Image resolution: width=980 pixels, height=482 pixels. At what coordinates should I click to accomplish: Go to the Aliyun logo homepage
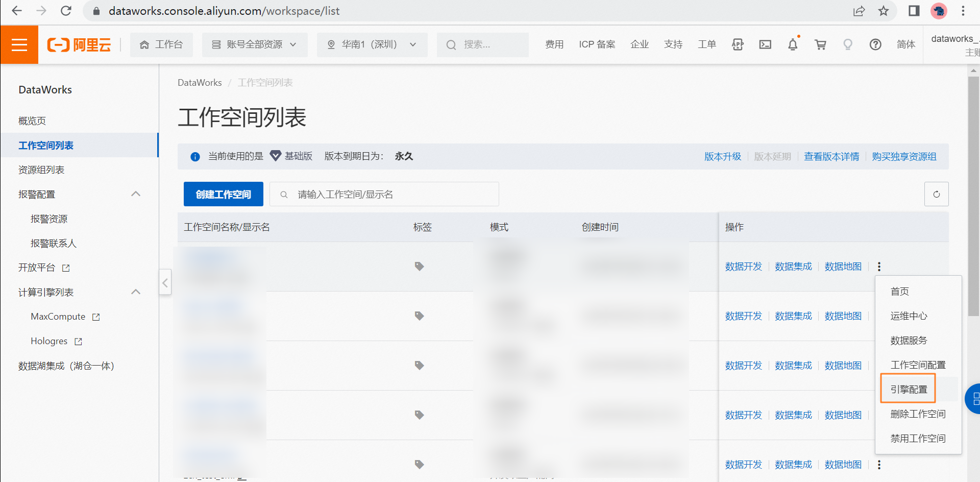click(79, 45)
